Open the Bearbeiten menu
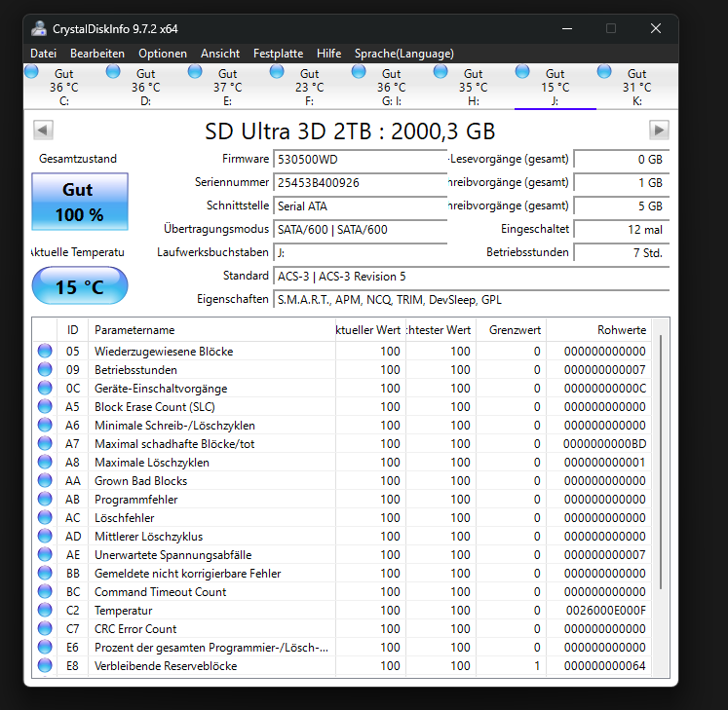 click(x=97, y=54)
